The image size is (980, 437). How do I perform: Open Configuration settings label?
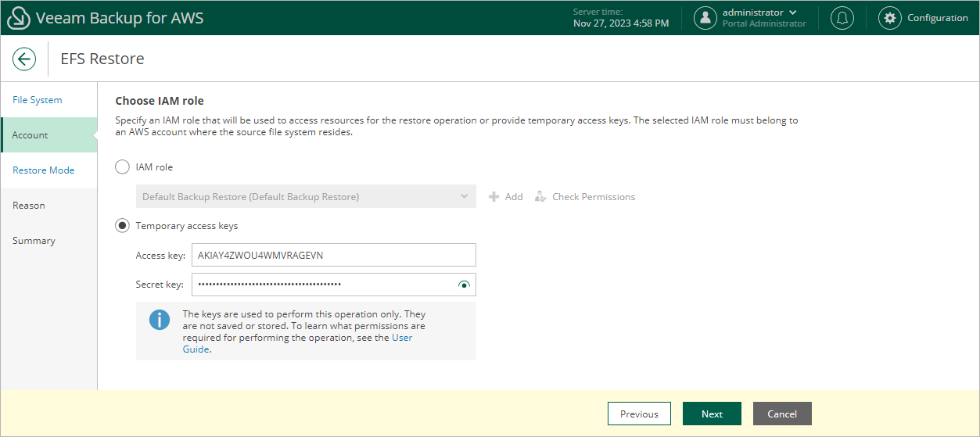point(938,18)
